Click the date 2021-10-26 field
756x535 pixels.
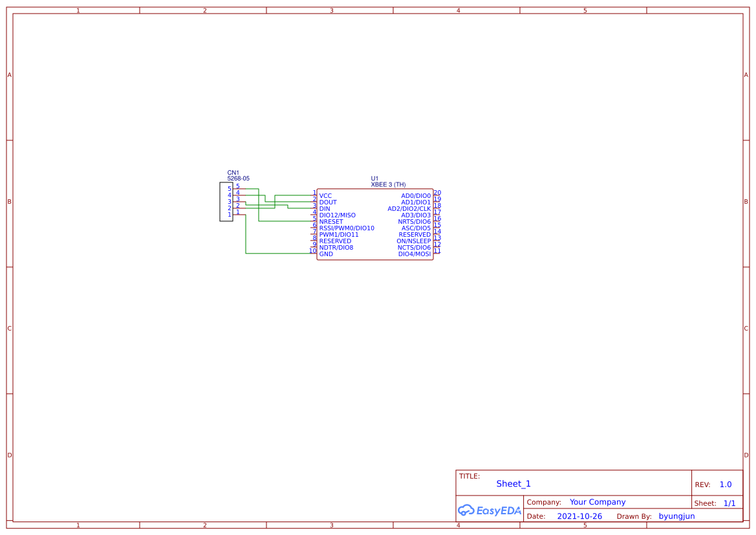click(x=579, y=516)
